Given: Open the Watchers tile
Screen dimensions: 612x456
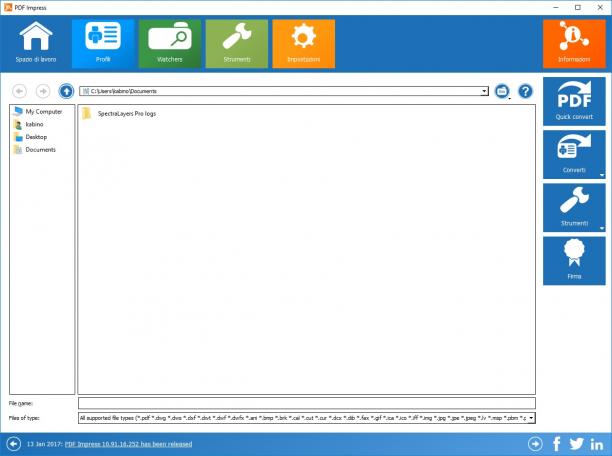Looking at the screenshot, I should point(170,44).
